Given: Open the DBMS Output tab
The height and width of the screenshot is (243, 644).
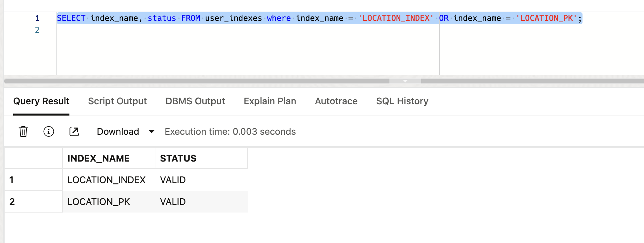Looking at the screenshot, I should pyautogui.click(x=195, y=101).
